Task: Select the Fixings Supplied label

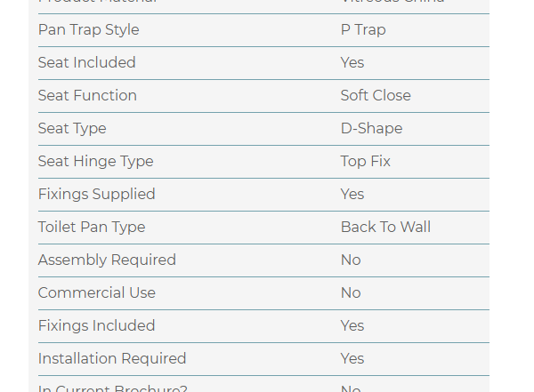Action: (x=96, y=195)
